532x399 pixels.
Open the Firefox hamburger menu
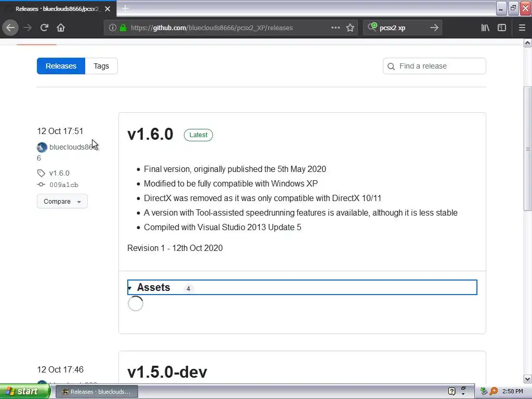tap(522, 28)
